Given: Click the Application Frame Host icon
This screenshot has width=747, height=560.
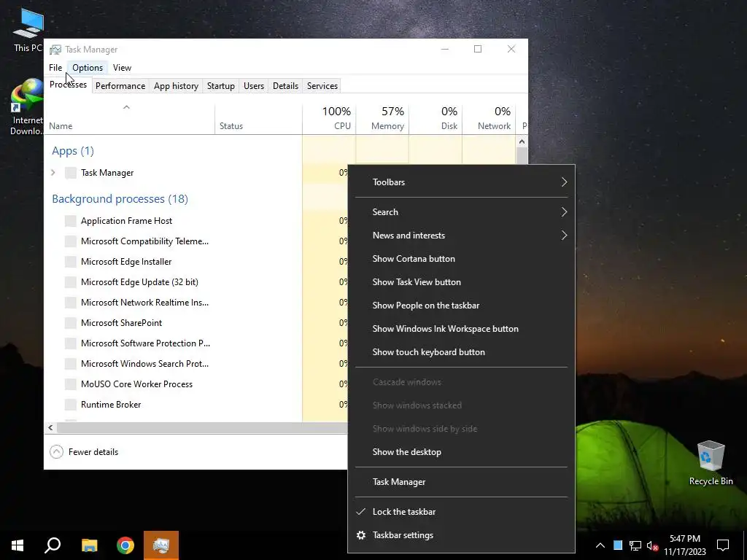Looking at the screenshot, I should (71, 221).
